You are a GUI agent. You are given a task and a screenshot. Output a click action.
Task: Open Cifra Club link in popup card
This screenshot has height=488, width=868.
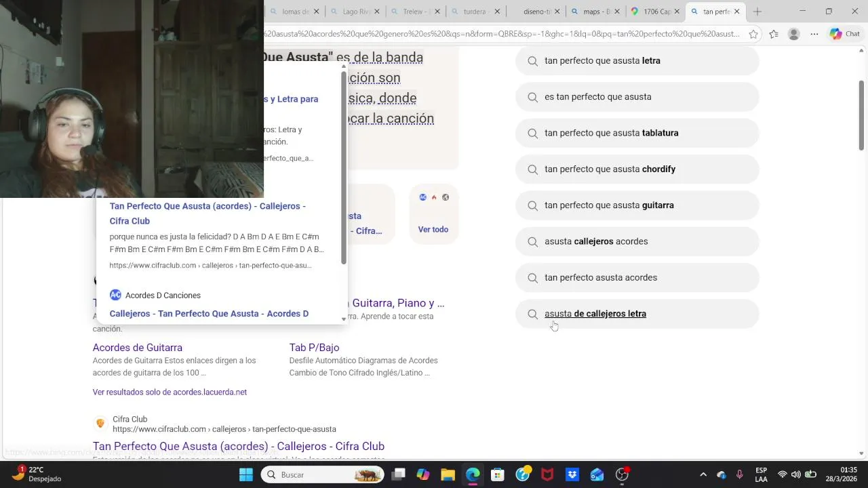point(208,213)
